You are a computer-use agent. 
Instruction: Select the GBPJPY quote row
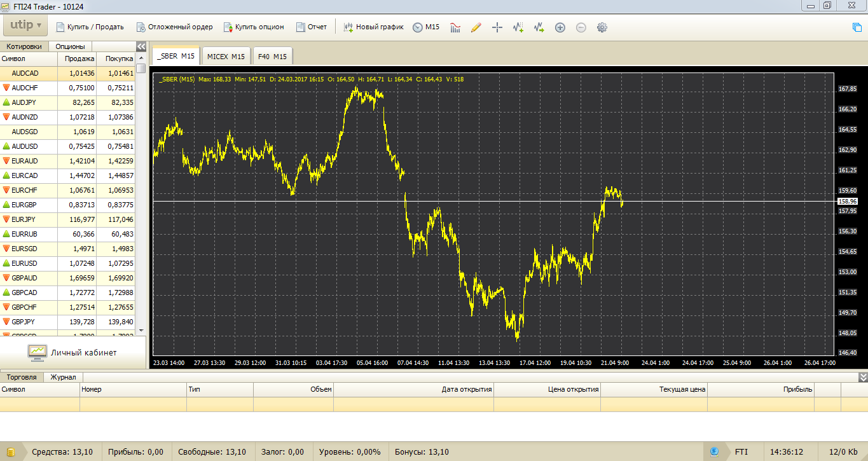pyautogui.click(x=67, y=322)
